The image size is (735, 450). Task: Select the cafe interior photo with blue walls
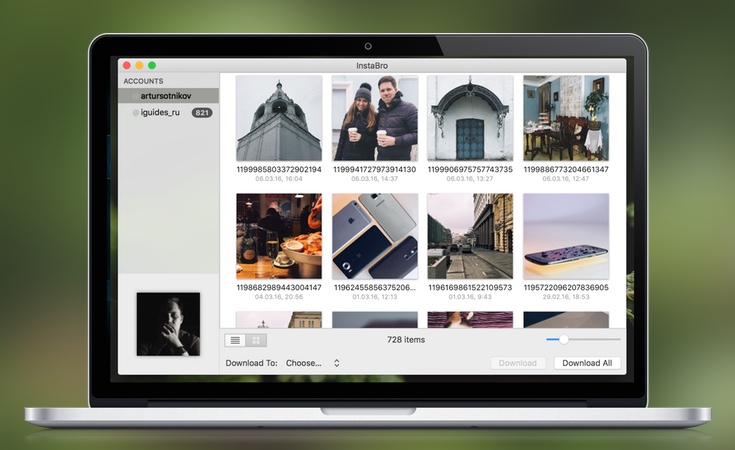pos(565,118)
